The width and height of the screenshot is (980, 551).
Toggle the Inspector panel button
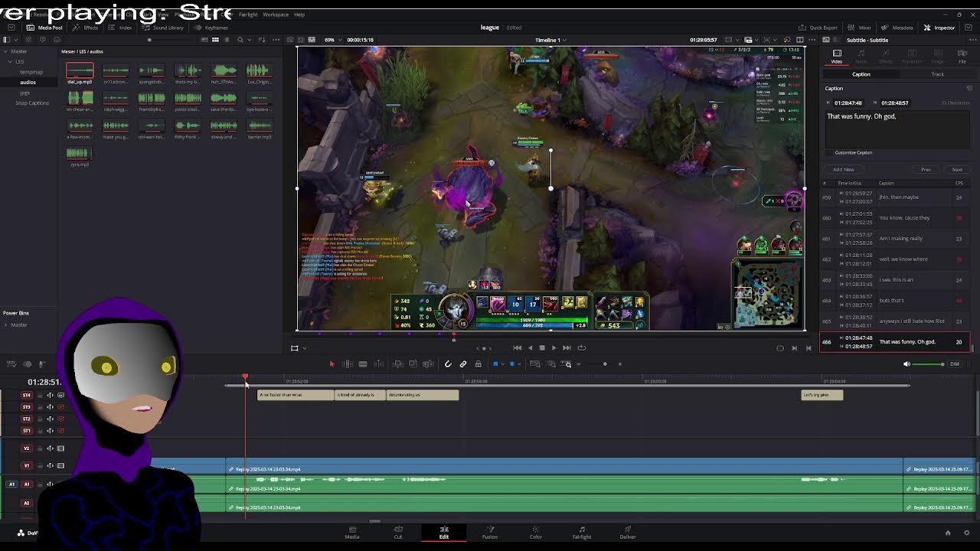tap(939, 28)
